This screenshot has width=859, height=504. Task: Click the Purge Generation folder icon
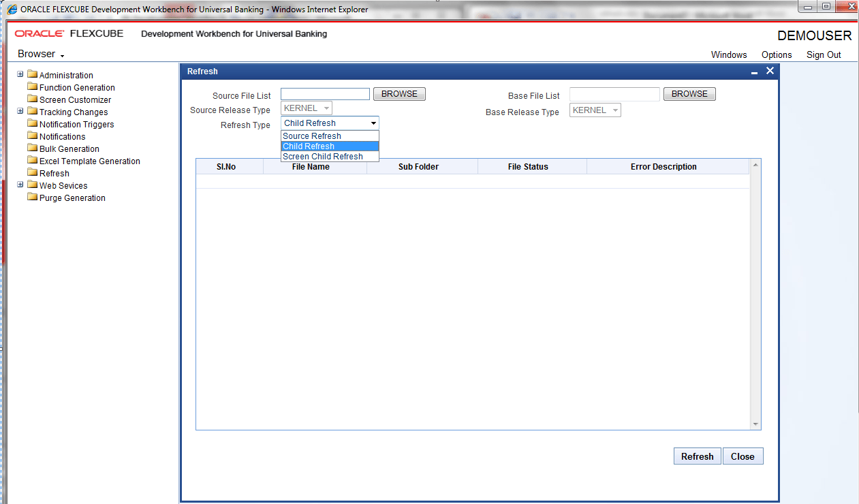pos(32,198)
